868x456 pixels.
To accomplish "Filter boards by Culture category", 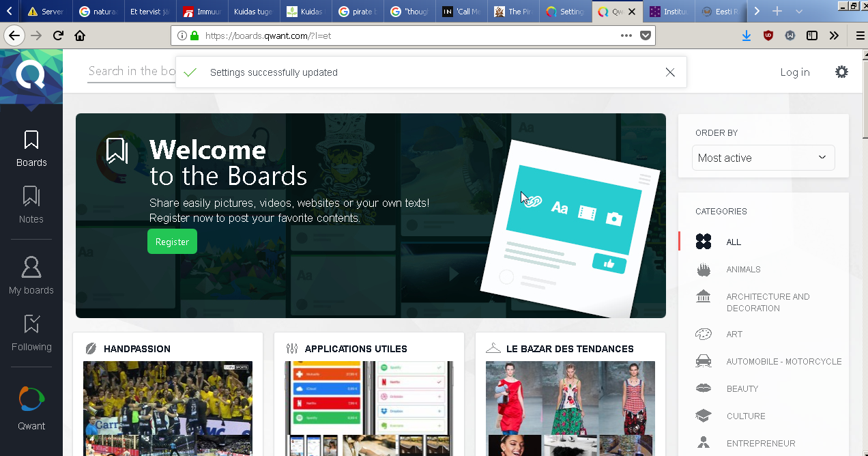I will tap(745, 416).
